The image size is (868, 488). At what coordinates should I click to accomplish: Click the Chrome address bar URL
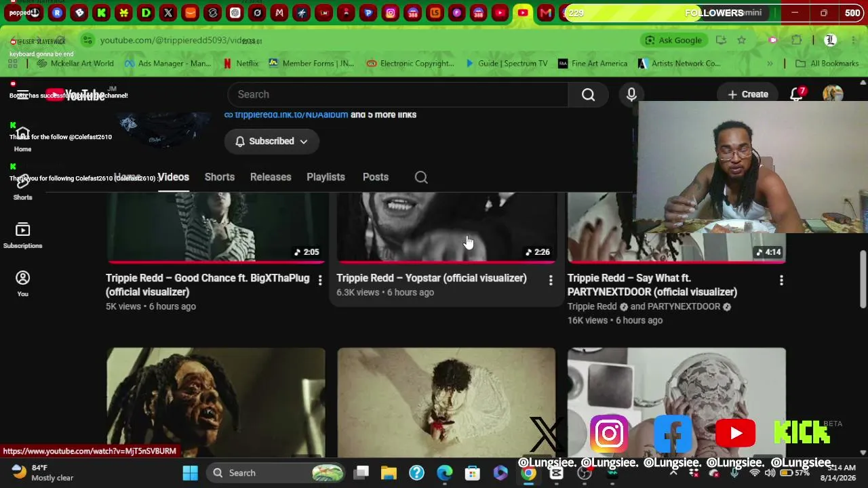coord(178,41)
